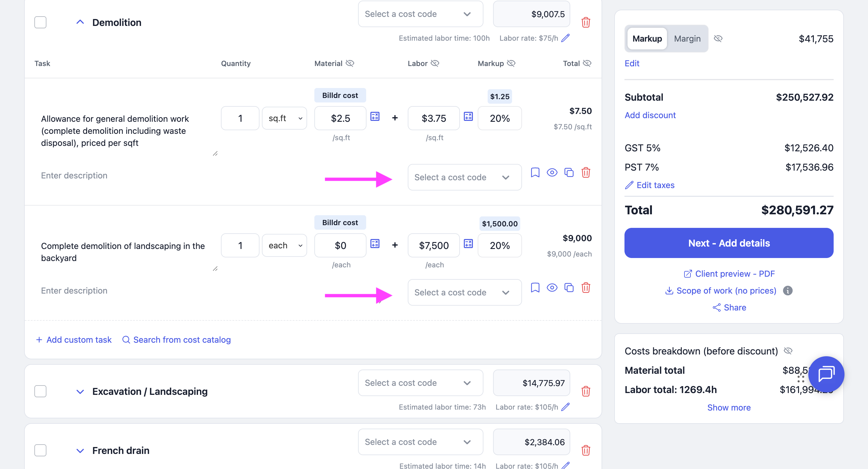The width and height of the screenshot is (868, 469).
Task: Expand the French drain section
Action: 80,451
